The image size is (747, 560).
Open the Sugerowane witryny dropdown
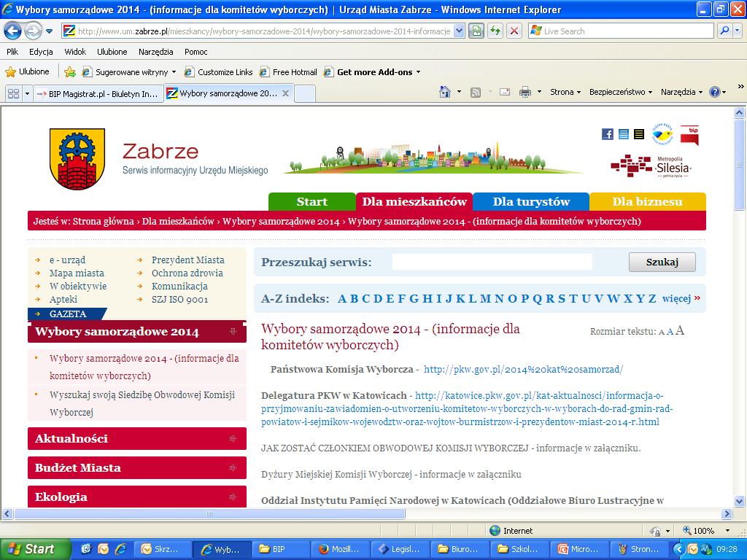click(174, 72)
